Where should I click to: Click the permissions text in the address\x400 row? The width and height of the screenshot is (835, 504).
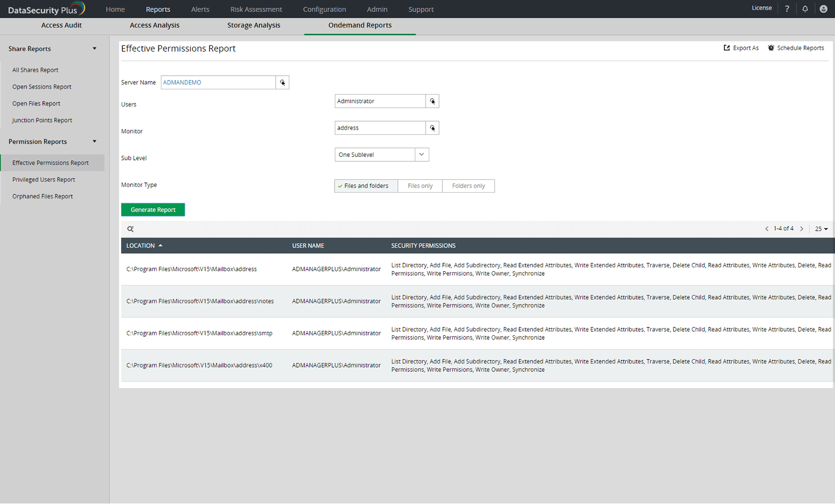click(611, 366)
